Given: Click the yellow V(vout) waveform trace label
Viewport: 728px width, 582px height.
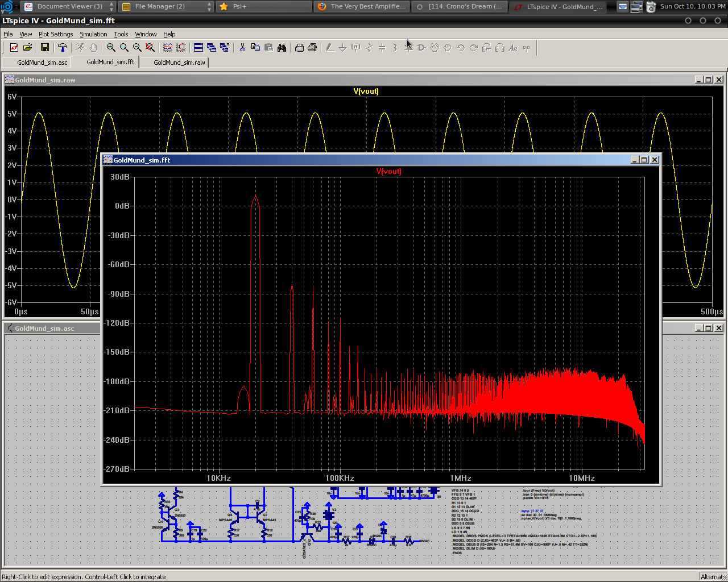Looking at the screenshot, I should [366, 91].
